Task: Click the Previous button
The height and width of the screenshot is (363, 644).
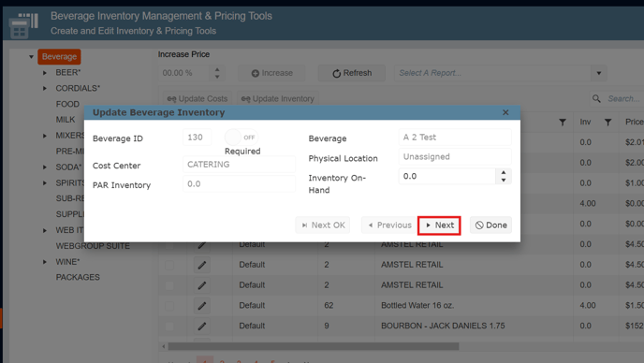Action: [x=389, y=225]
